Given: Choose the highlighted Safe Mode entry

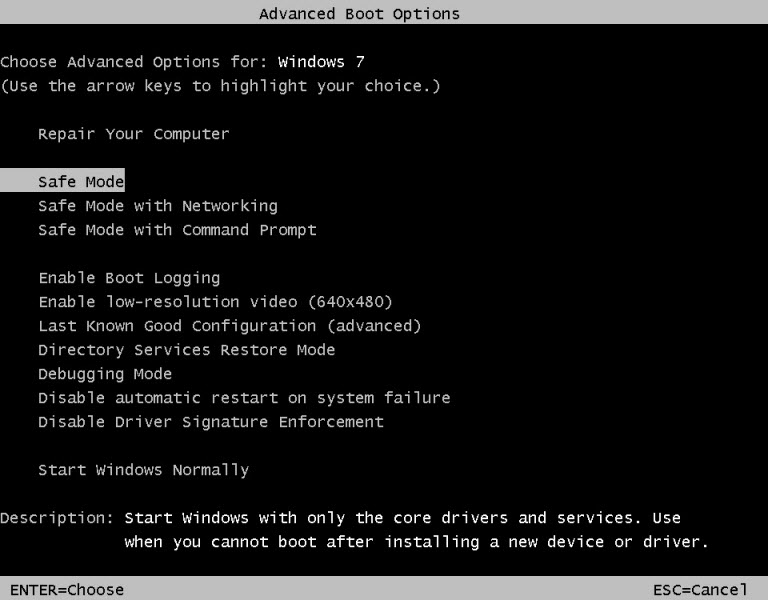Looking at the screenshot, I should (x=62, y=181).
